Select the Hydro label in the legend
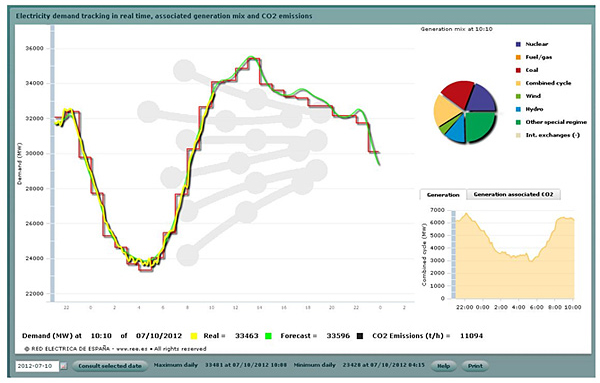 pos(534,109)
